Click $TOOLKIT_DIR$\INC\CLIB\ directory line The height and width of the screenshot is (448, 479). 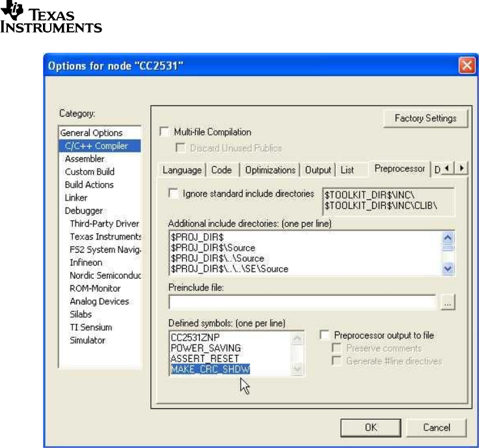coord(381,206)
